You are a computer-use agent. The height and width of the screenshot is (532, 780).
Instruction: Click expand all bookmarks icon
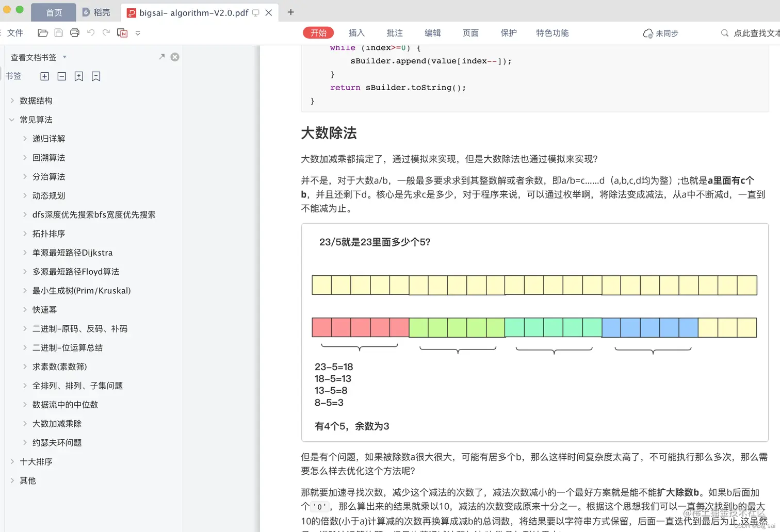coord(45,76)
